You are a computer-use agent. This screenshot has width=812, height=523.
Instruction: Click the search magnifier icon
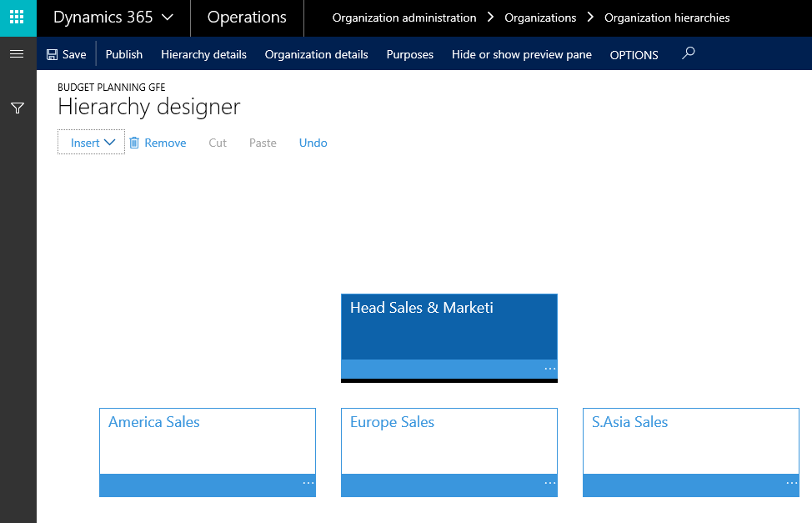tap(688, 54)
